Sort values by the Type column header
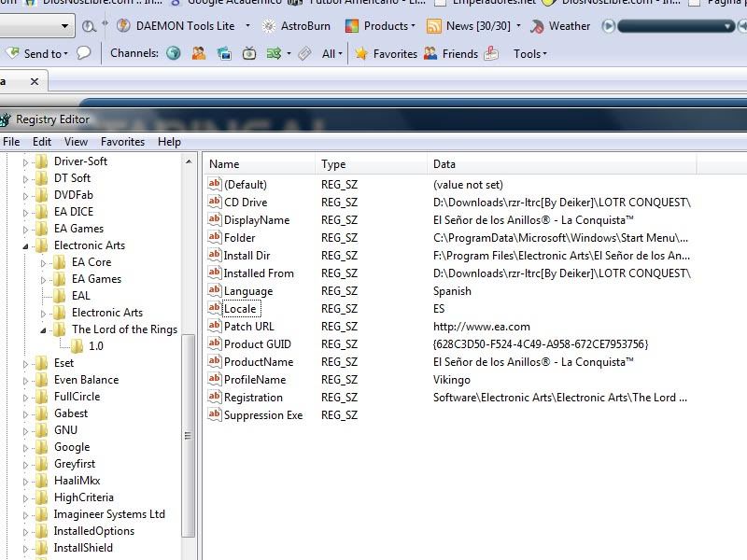747x560 pixels. [x=371, y=164]
